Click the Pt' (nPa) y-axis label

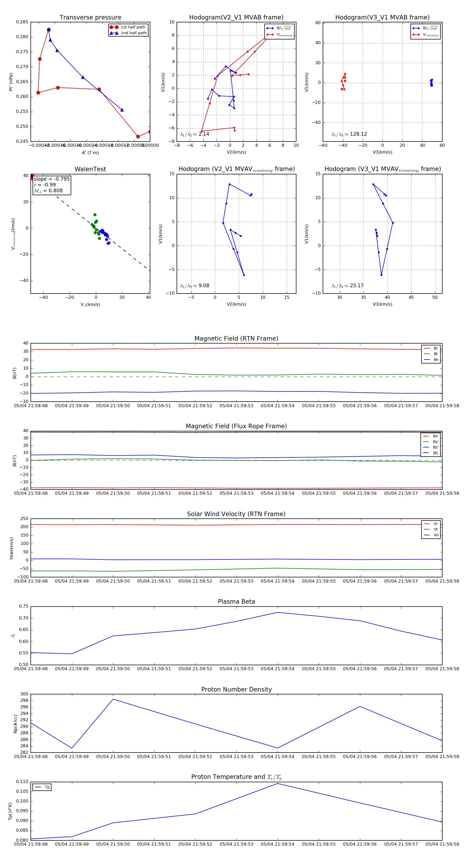(x=11, y=82)
